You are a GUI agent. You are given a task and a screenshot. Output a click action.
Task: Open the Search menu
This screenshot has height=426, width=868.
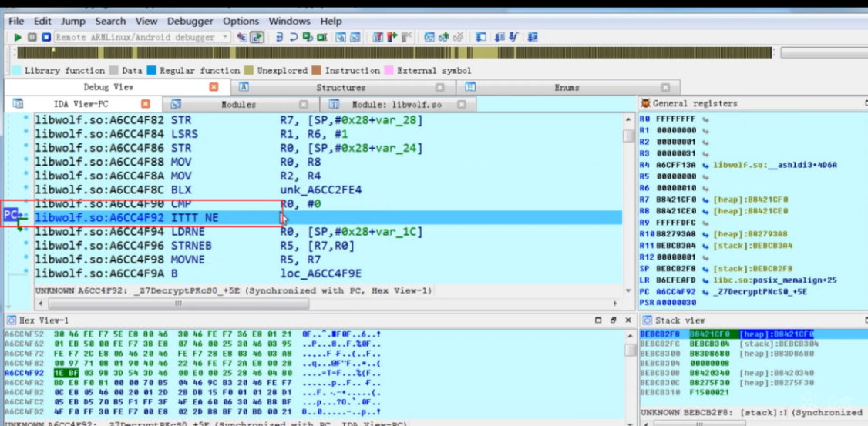[110, 21]
